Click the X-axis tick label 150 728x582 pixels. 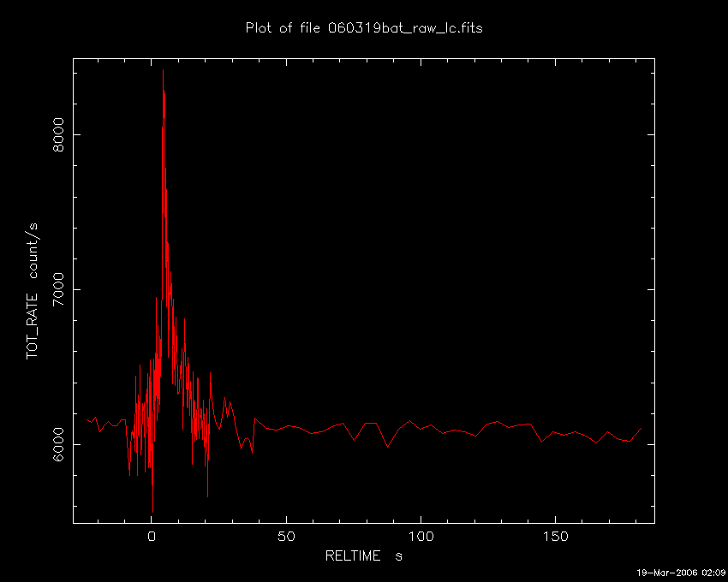(x=555, y=537)
